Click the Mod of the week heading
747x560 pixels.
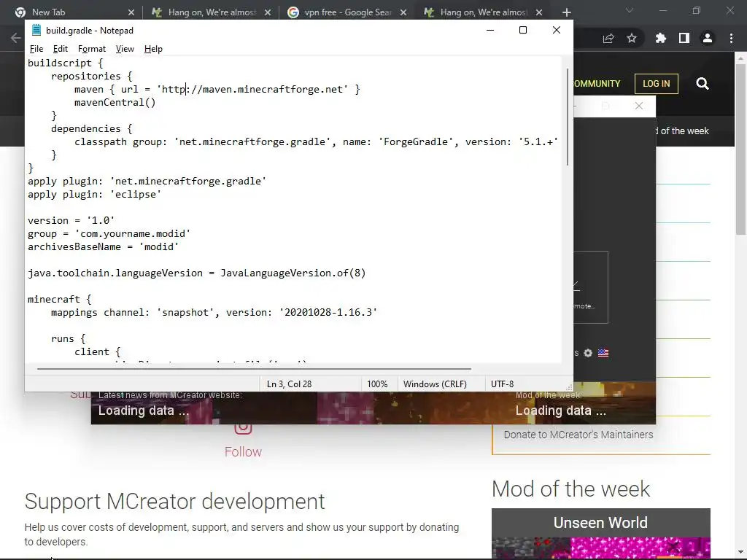[x=570, y=489]
